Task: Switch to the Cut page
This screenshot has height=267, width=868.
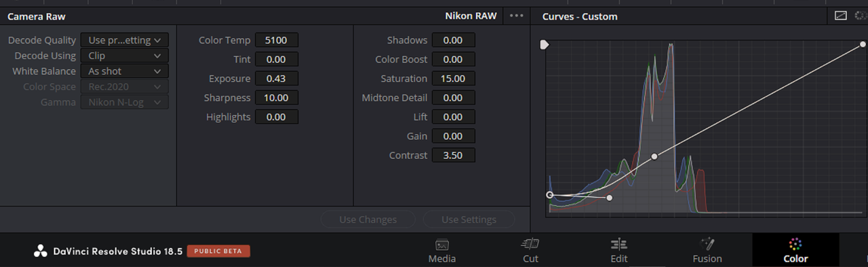Action: tap(530, 243)
